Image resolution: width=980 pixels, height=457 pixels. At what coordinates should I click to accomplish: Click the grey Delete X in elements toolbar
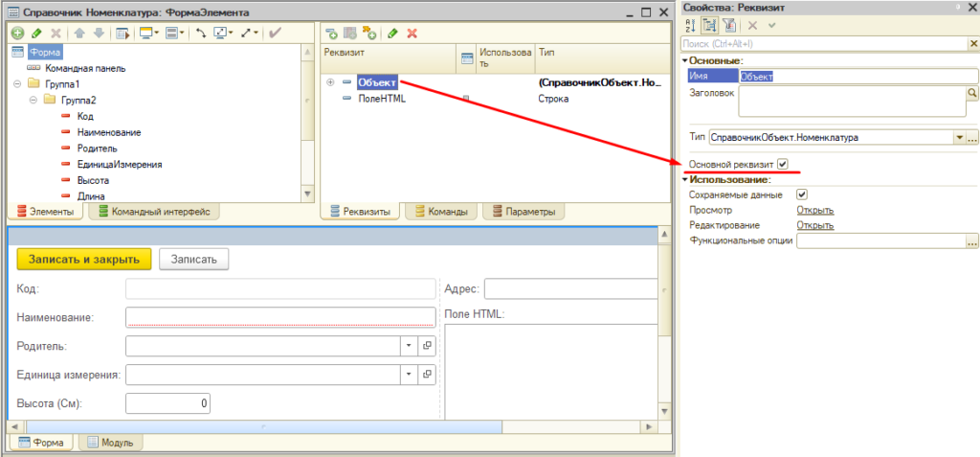(56, 34)
